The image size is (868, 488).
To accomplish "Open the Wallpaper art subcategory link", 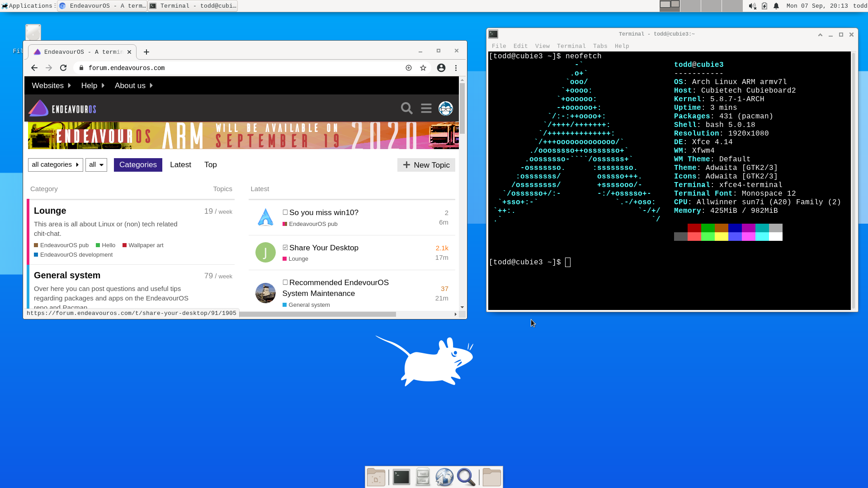I will tap(143, 245).
